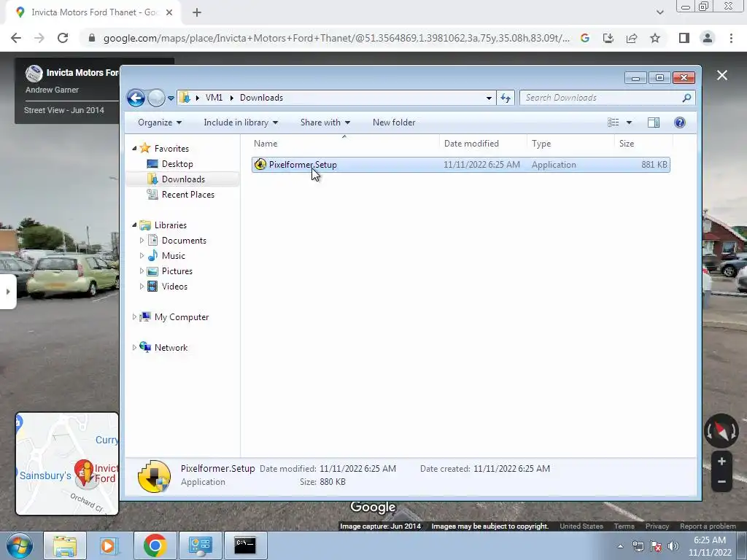Sort by the Date modified column header
This screenshot has width=747, height=560.
(x=483, y=144)
